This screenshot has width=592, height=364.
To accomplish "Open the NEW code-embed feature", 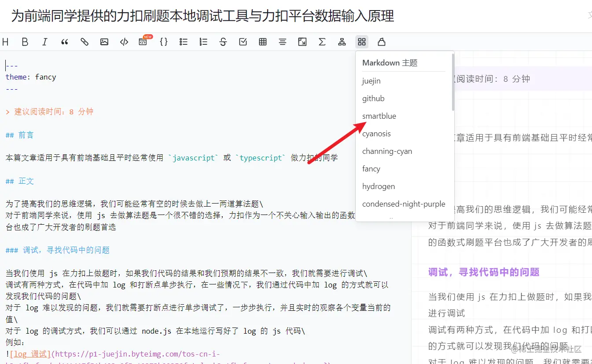I will click(x=144, y=42).
